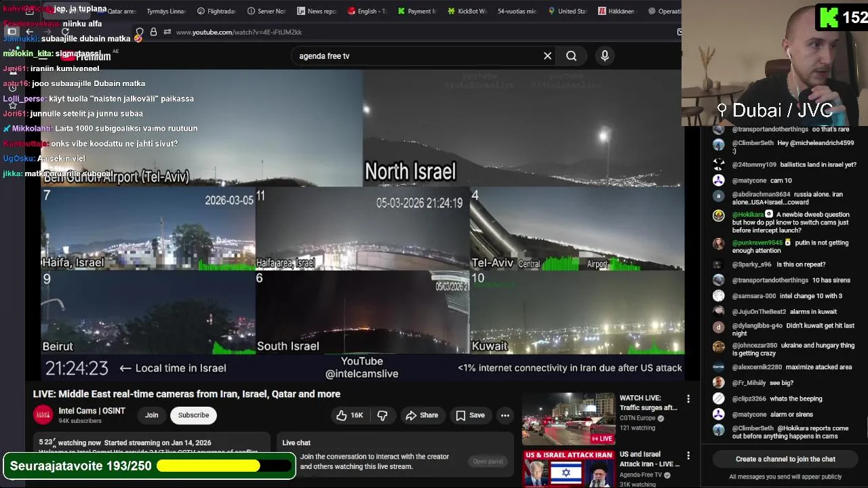
Task: Open the 'United Stat' browser tab
Action: 567,11
